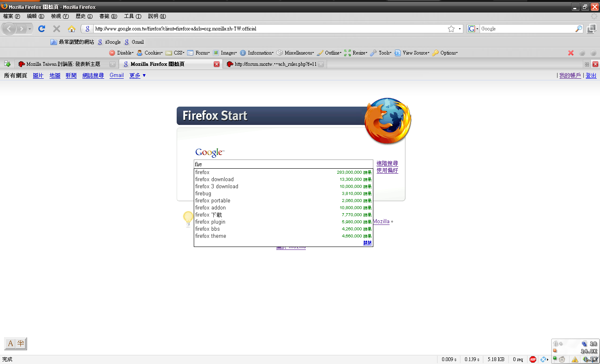Click the first grey circle indicator on Web Developer toolbar
Viewport: 600px width, 364px height.
[582, 53]
